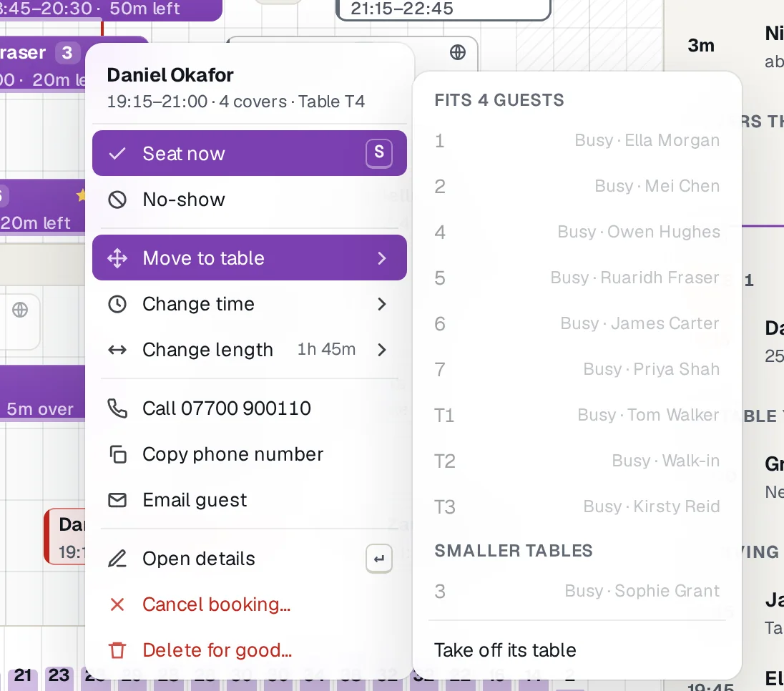Click the copy icon beside Copy phone number
The height and width of the screenshot is (691, 784).
pos(117,454)
